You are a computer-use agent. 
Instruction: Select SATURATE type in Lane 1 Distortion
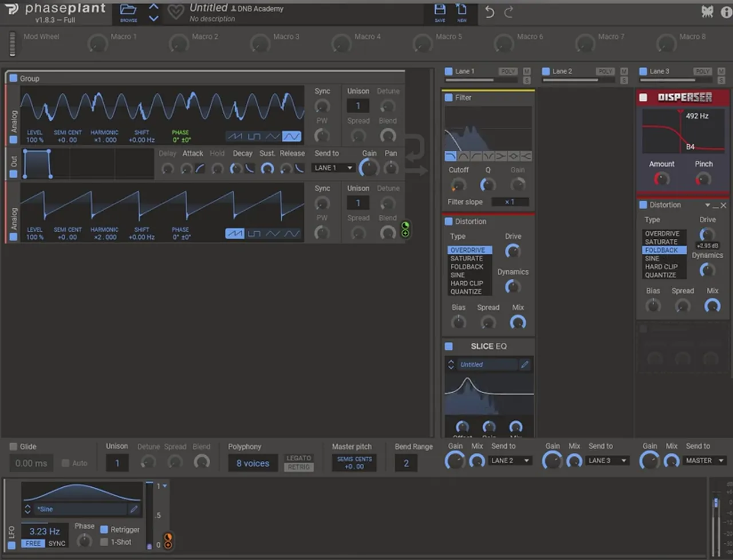point(466,258)
